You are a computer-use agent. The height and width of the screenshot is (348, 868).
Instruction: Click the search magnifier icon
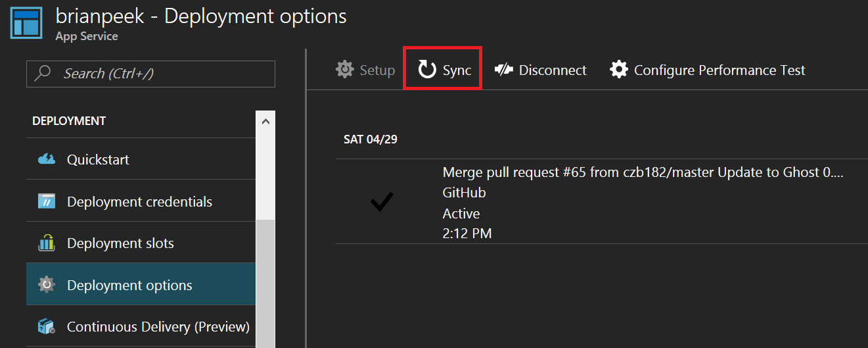pos(43,73)
